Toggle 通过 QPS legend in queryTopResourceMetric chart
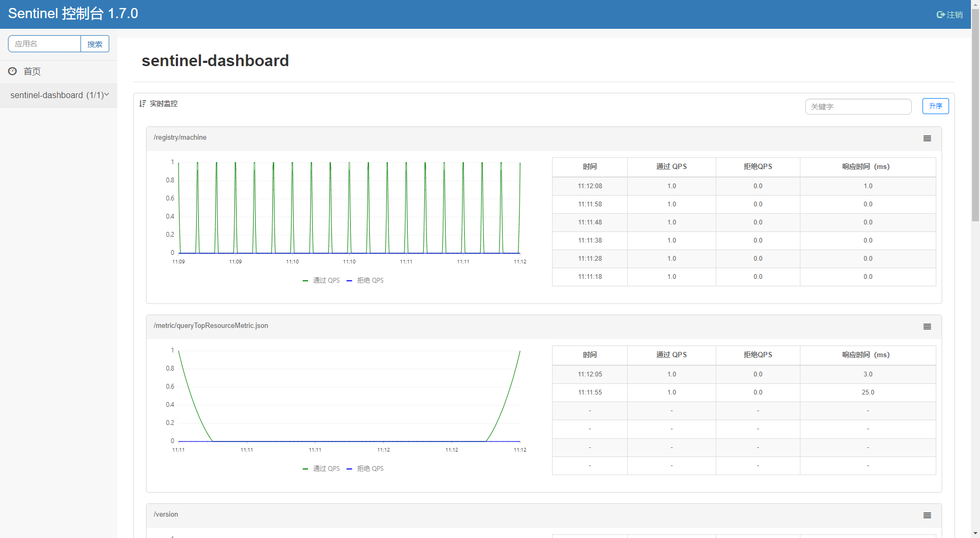 coord(321,469)
